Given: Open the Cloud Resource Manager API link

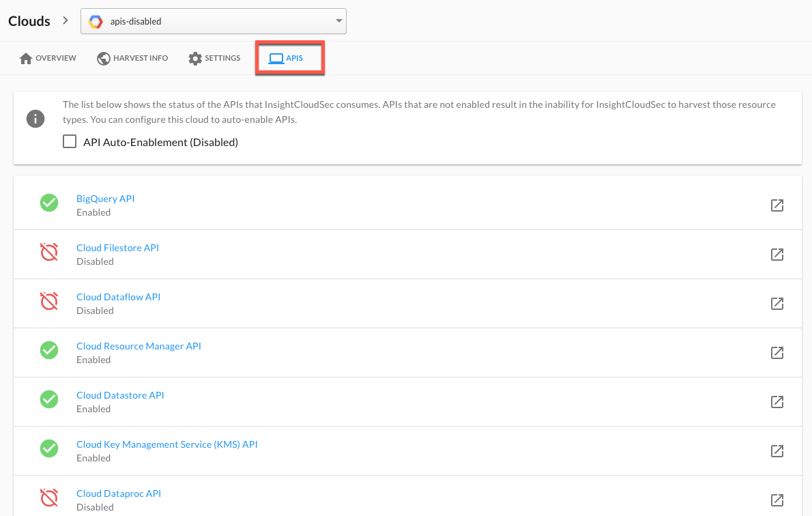Looking at the screenshot, I should 139,346.
